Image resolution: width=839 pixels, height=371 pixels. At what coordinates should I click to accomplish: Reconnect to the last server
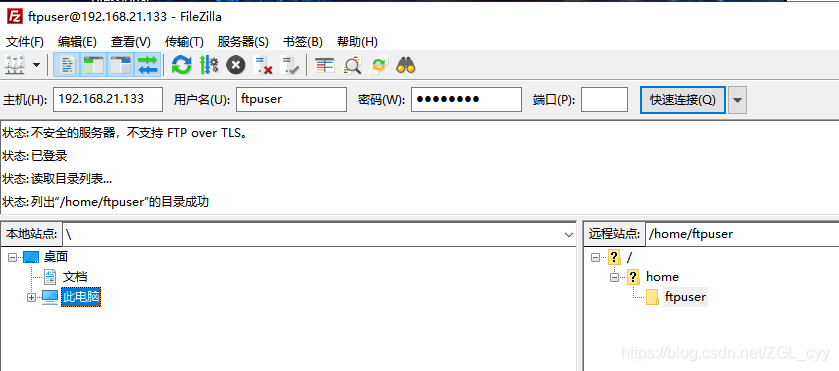pos(290,65)
